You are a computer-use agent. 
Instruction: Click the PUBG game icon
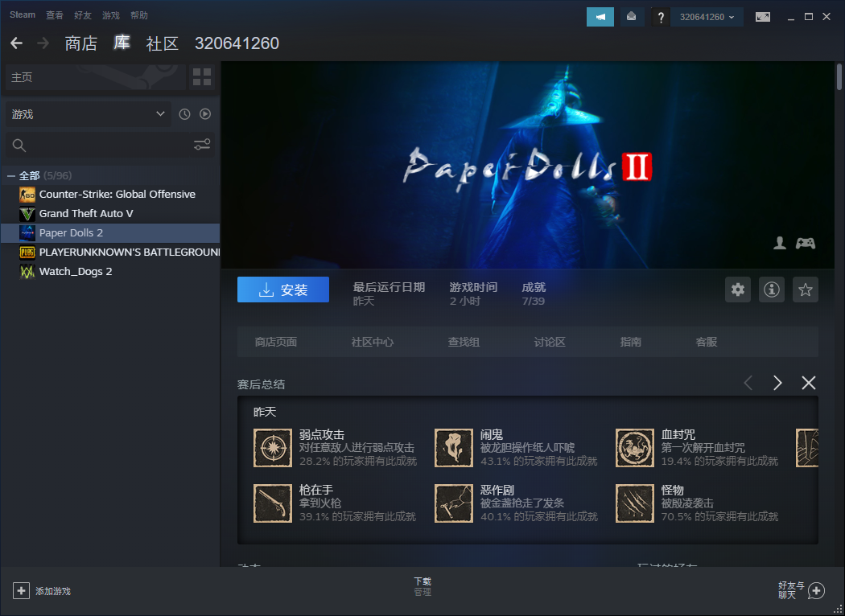27,252
